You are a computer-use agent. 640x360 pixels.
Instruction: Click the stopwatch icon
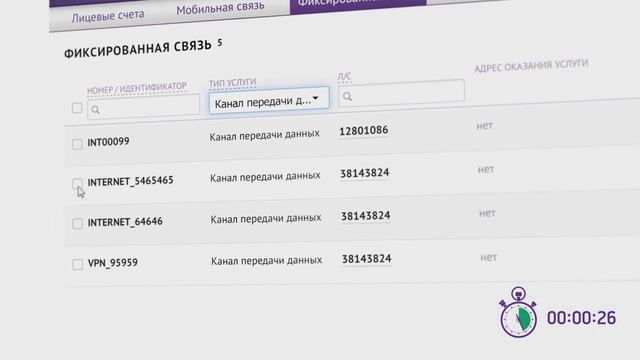518,312
